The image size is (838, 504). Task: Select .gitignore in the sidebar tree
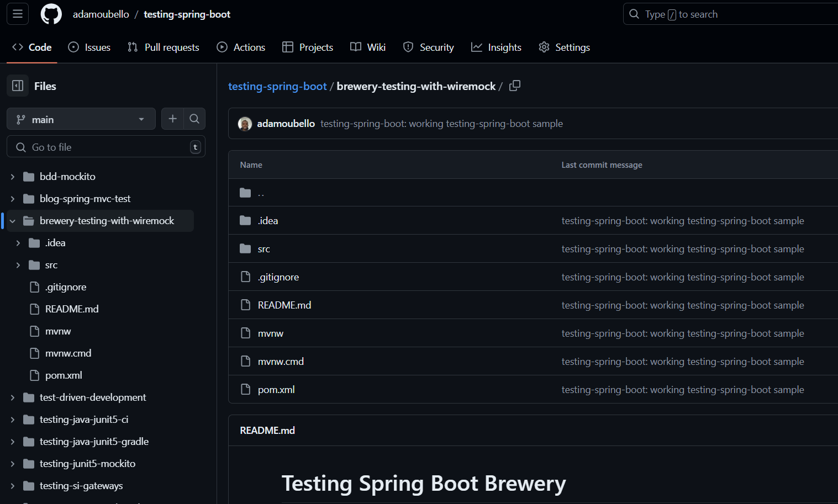[x=66, y=287]
